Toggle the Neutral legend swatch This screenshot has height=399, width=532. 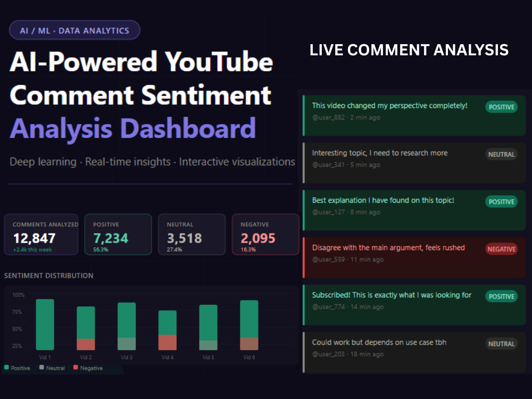point(41,368)
